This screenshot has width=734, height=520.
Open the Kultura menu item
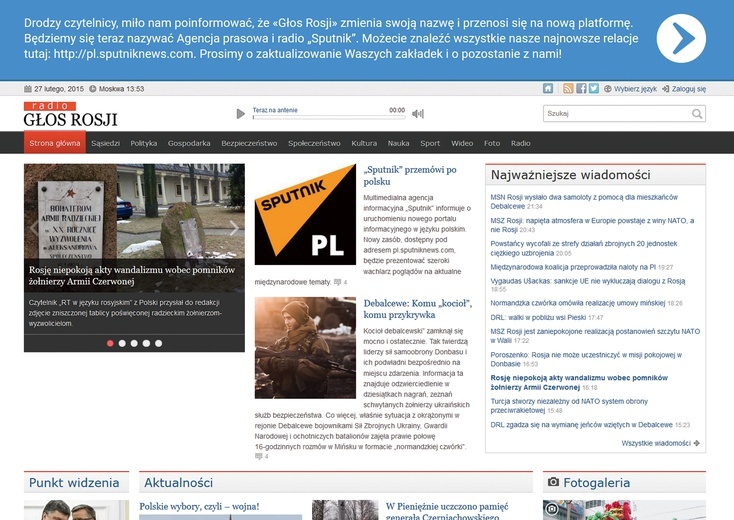tap(364, 143)
